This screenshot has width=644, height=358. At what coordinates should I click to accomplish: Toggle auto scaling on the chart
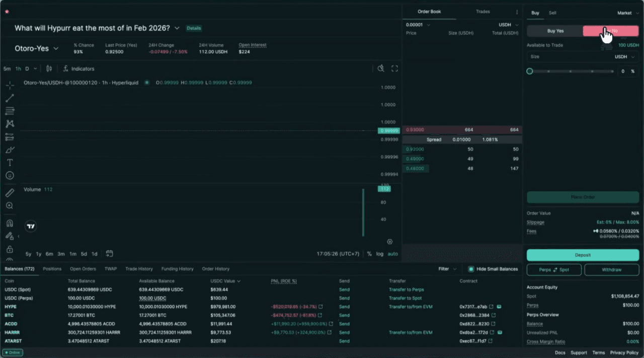(x=392, y=254)
